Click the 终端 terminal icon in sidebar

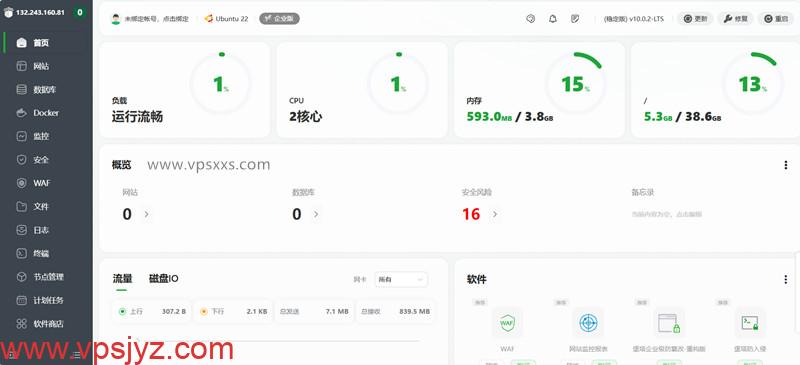(x=21, y=253)
